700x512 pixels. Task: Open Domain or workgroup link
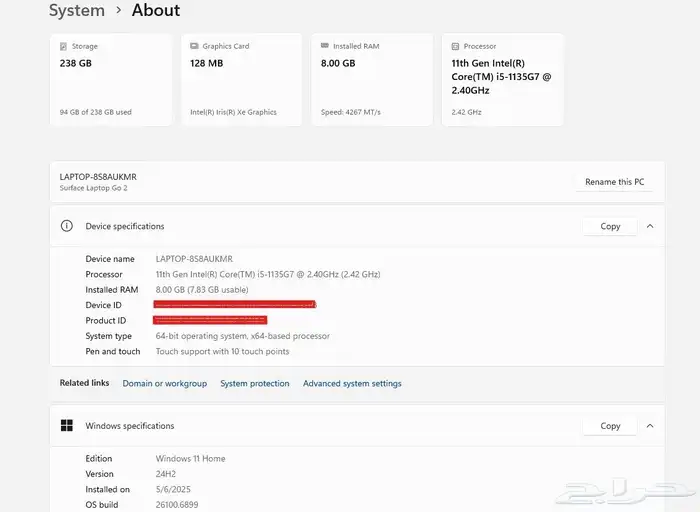(x=165, y=384)
